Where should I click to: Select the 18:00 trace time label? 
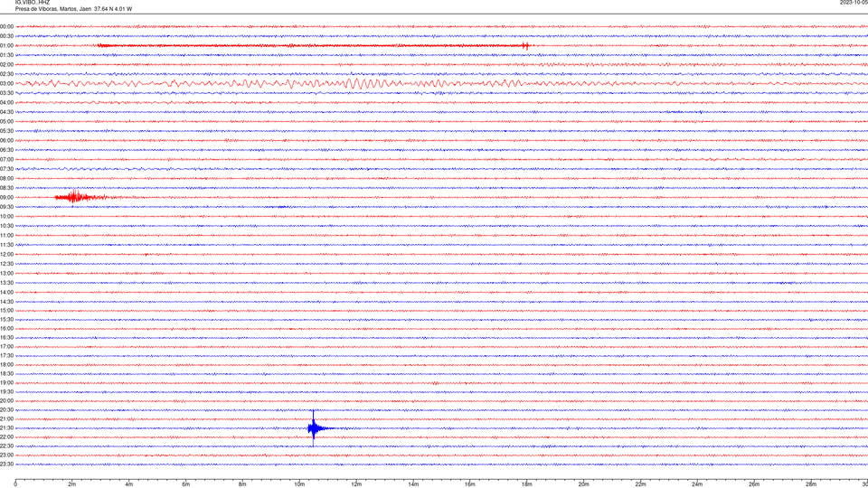coord(6,364)
